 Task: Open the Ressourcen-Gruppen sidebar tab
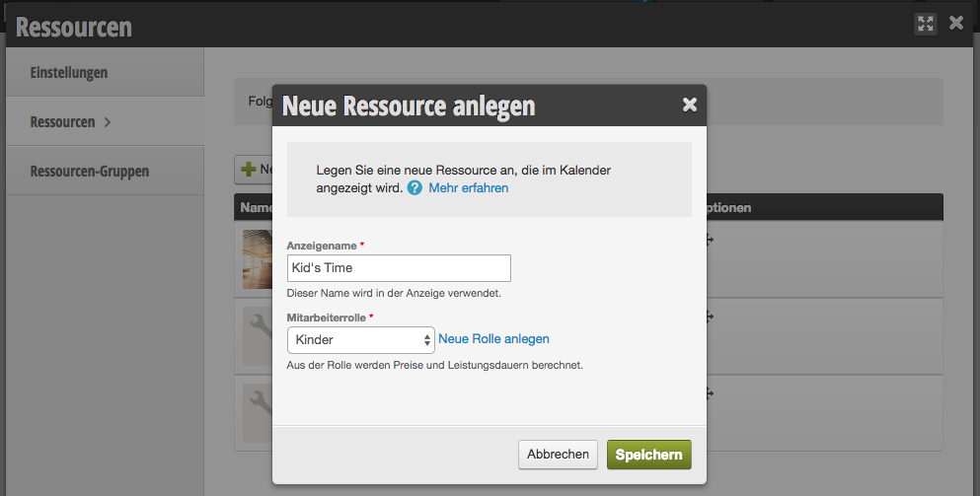[105, 172]
